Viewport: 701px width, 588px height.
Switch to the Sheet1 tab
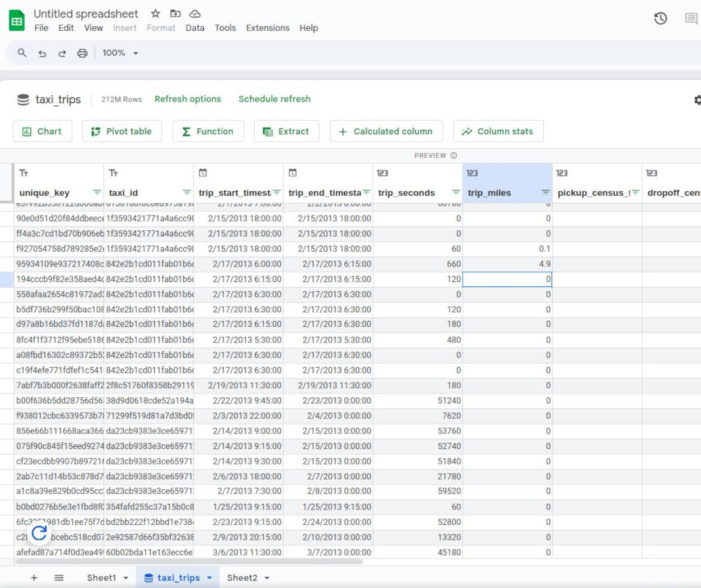(x=102, y=577)
